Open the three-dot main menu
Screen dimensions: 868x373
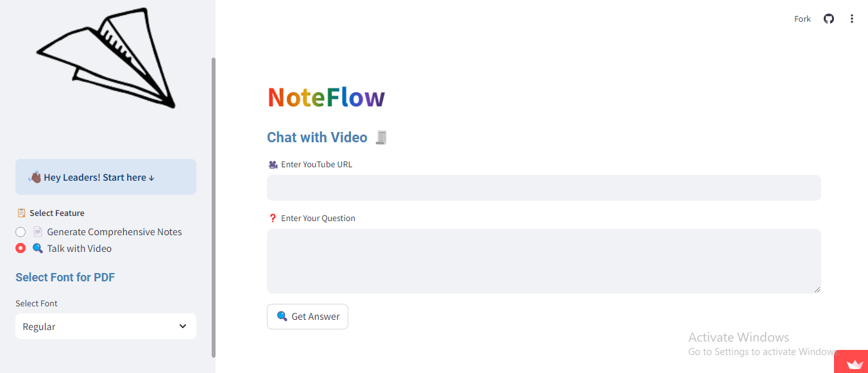(852, 19)
